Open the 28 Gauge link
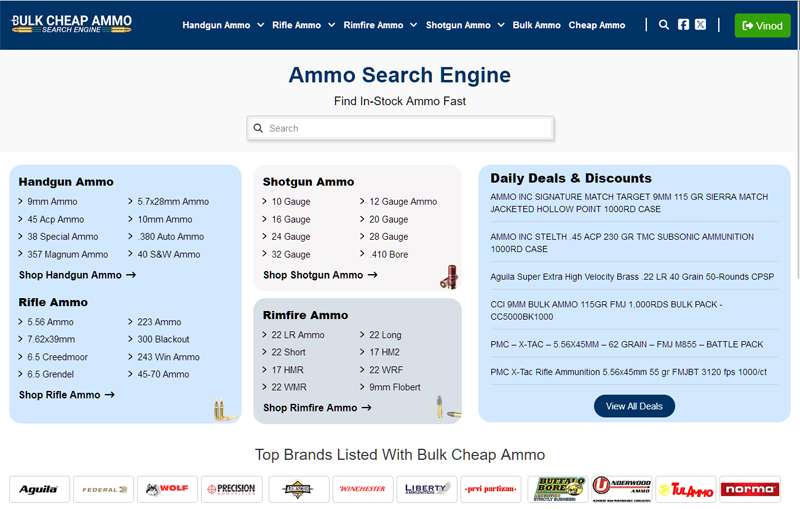Image resolution: width=800 pixels, height=509 pixels. click(389, 237)
